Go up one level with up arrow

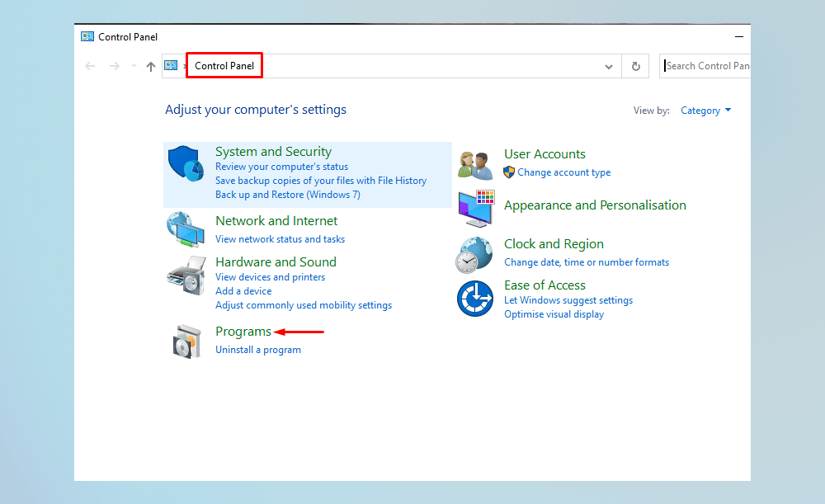point(151,66)
